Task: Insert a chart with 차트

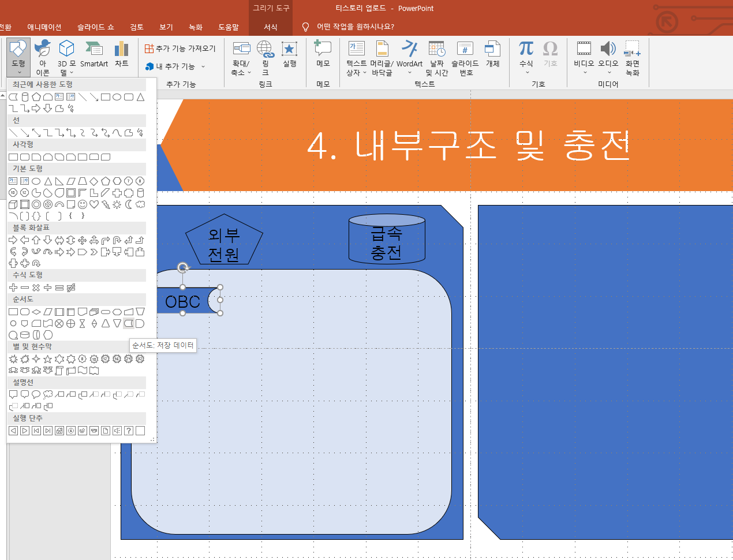Action: (122, 54)
